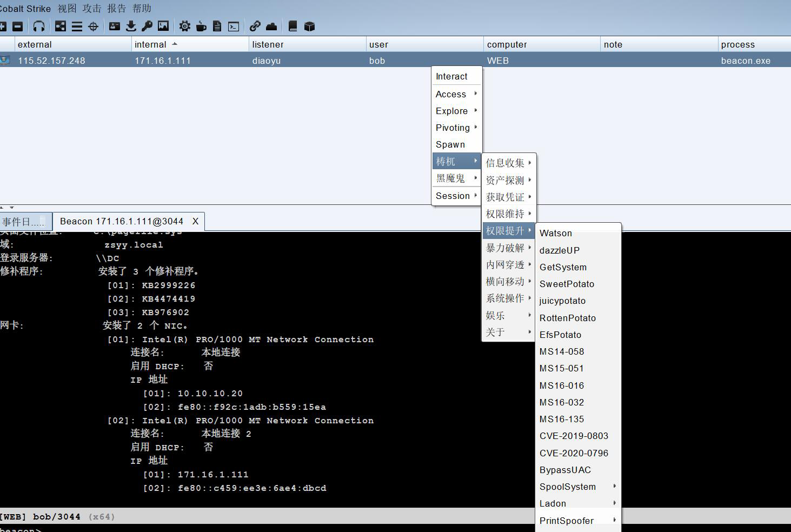Expand the Session submenu
Image resolution: width=791 pixels, height=532 pixels.
(456, 196)
